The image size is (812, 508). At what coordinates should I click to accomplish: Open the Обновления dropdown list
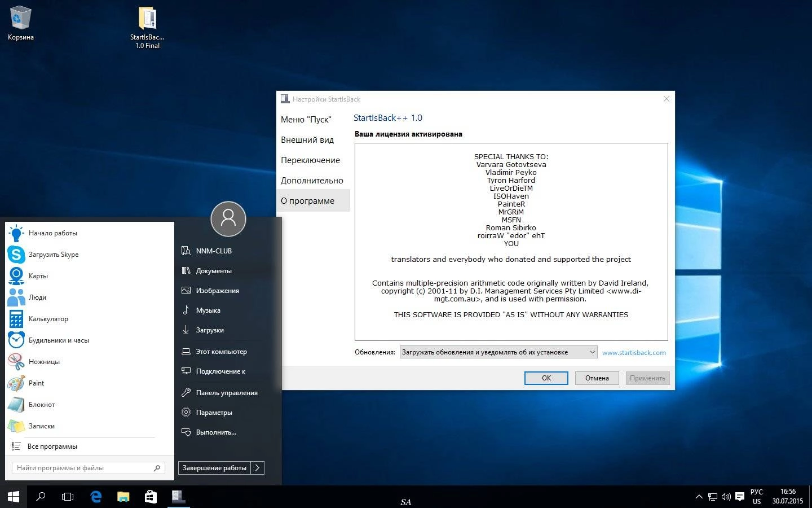(x=498, y=352)
